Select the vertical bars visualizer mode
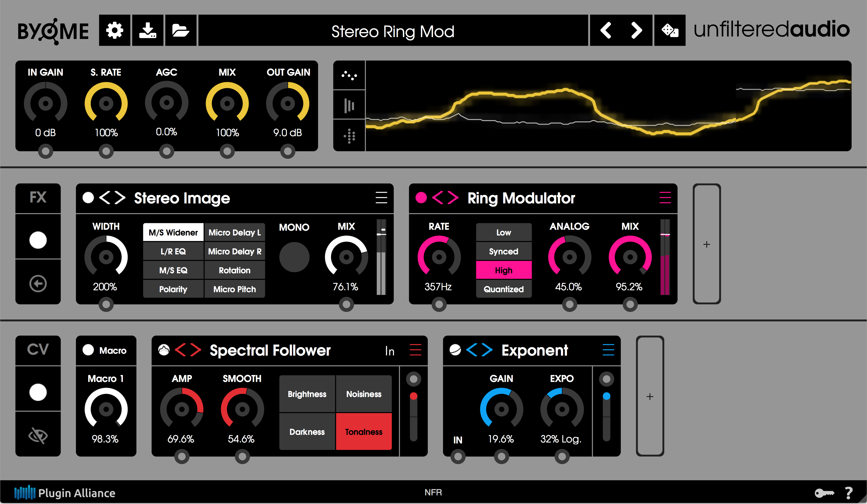This screenshot has height=504, width=867. (x=349, y=105)
